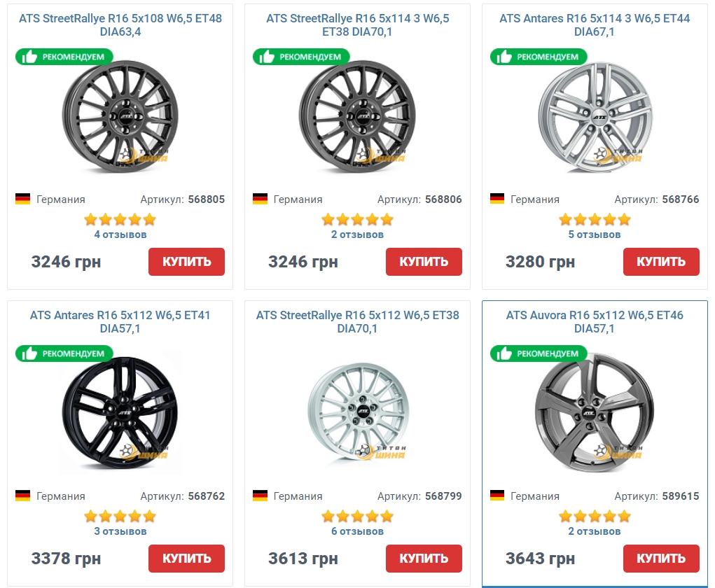
Task: Click the Рекомендуем badge on ATS Auvora card
Action: click(x=539, y=353)
